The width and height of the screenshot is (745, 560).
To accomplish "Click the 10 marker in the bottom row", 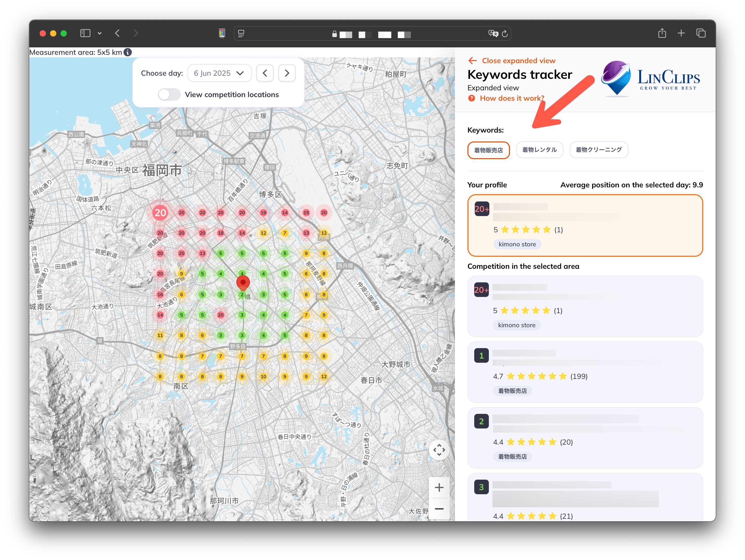I will (263, 376).
